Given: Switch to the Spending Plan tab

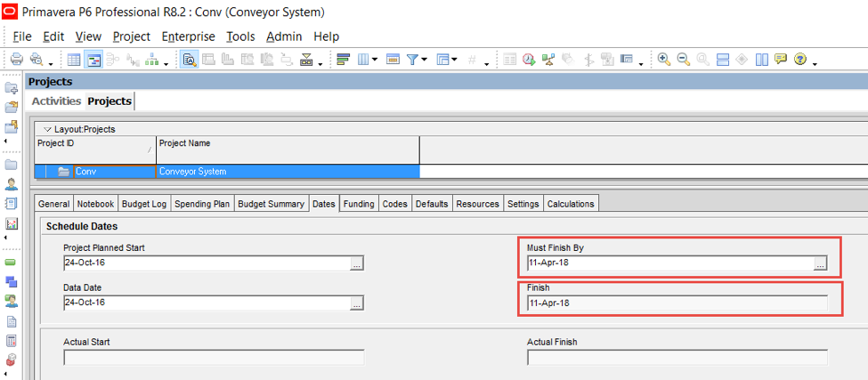Looking at the screenshot, I should click(x=202, y=204).
